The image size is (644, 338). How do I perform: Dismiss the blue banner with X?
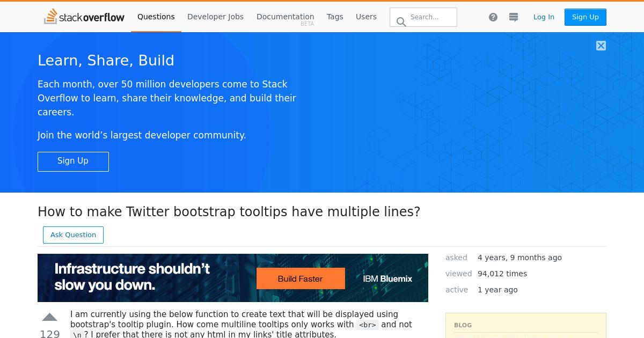point(601,46)
